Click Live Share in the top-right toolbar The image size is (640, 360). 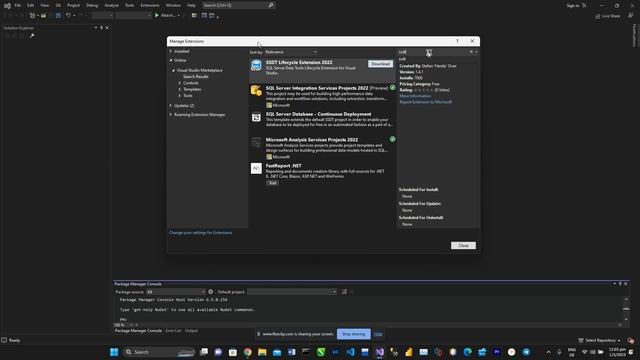click(x=607, y=16)
